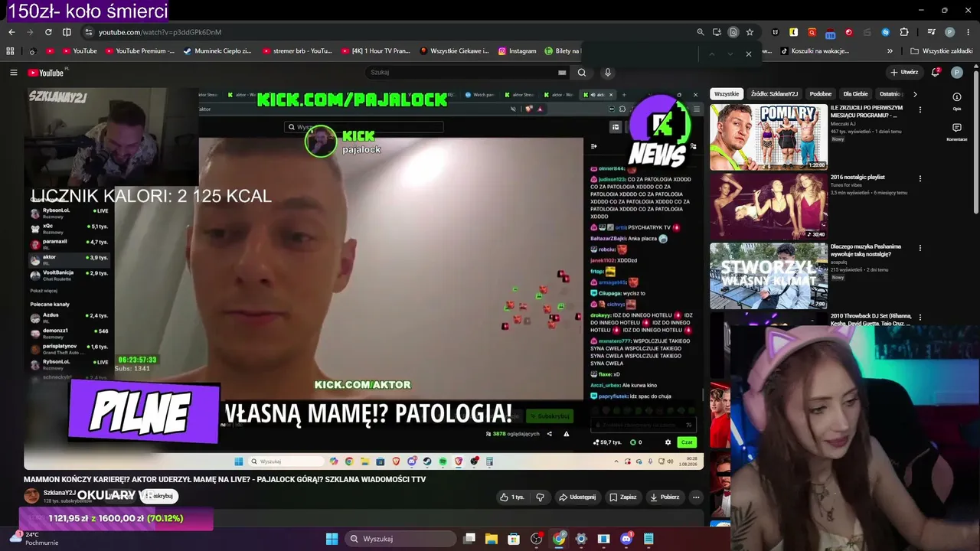980x551 pixels.
Task: Open the video title MAMMON KOŃCZY KARIERĘ
Action: coord(224,480)
